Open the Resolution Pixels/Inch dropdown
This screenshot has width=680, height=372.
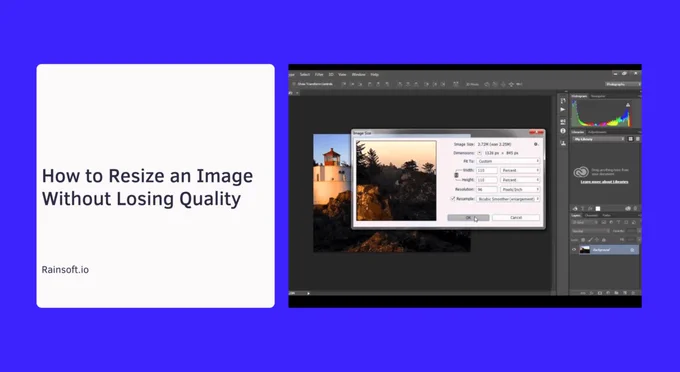click(520, 189)
